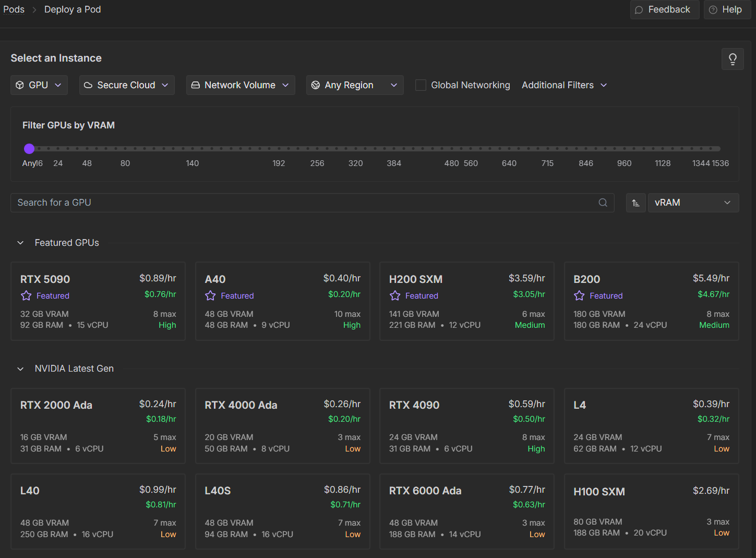
Task: Click the Medium availability on B200
Action: click(x=714, y=325)
